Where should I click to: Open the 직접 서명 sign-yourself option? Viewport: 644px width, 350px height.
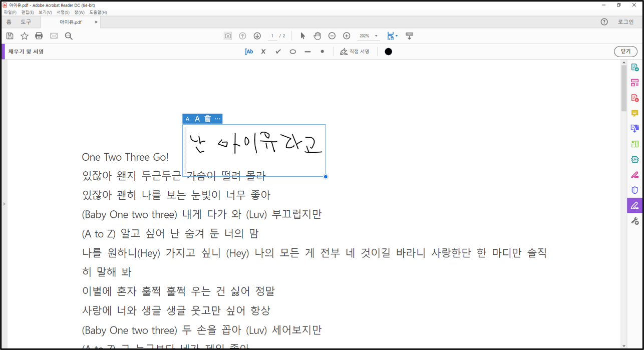pos(355,52)
